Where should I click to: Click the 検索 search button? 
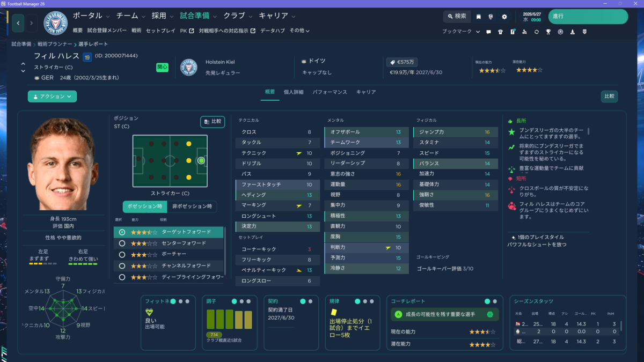click(457, 17)
